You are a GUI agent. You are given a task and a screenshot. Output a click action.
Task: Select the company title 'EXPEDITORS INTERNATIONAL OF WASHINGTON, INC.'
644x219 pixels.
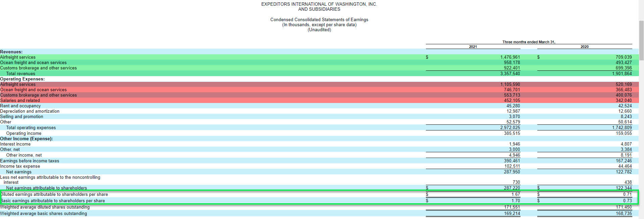coord(319,4)
